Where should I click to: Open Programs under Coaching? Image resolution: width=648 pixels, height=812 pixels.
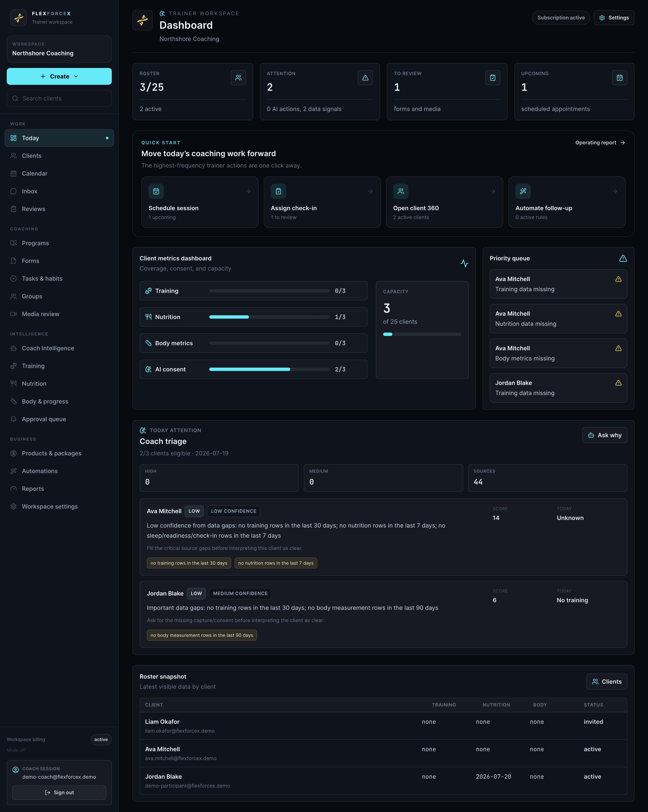tap(59, 243)
